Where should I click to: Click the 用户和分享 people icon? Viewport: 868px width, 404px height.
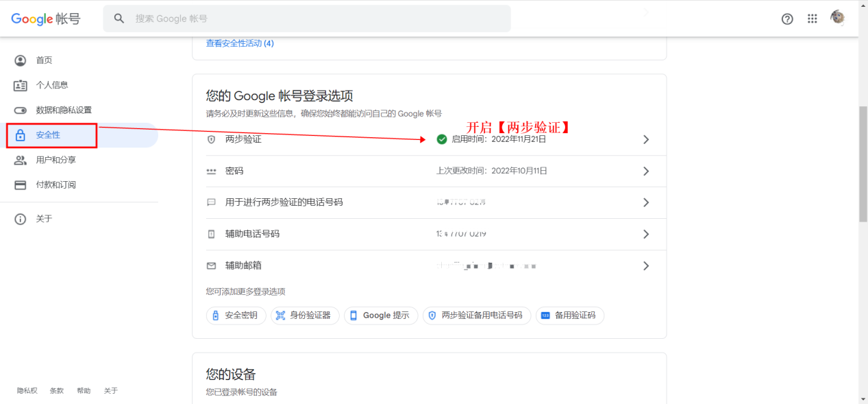(21, 160)
